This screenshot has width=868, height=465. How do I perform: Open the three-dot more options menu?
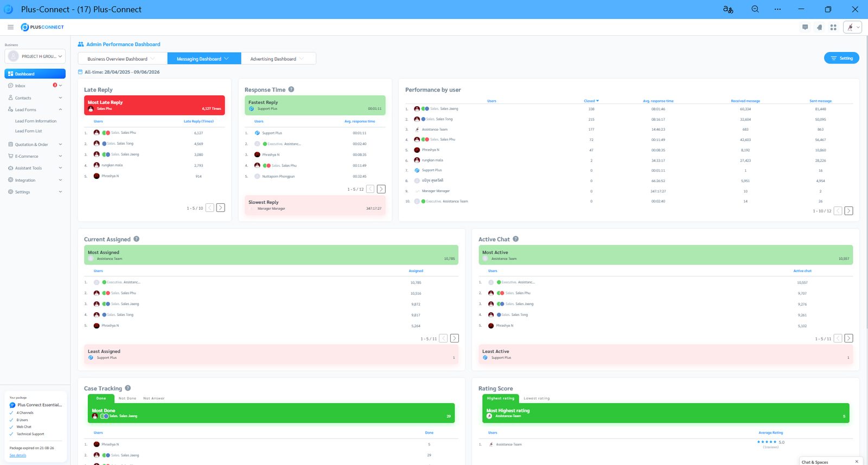[777, 9]
